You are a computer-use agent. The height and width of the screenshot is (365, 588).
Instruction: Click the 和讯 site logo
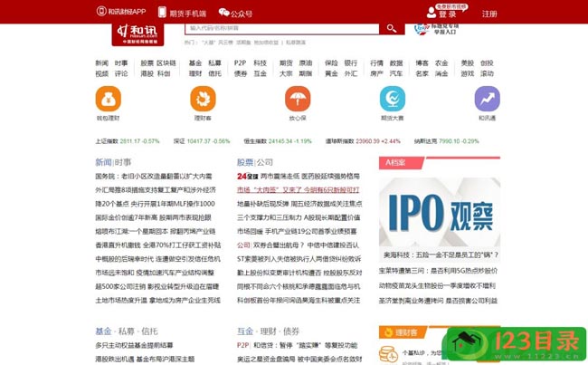pyautogui.click(x=138, y=34)
